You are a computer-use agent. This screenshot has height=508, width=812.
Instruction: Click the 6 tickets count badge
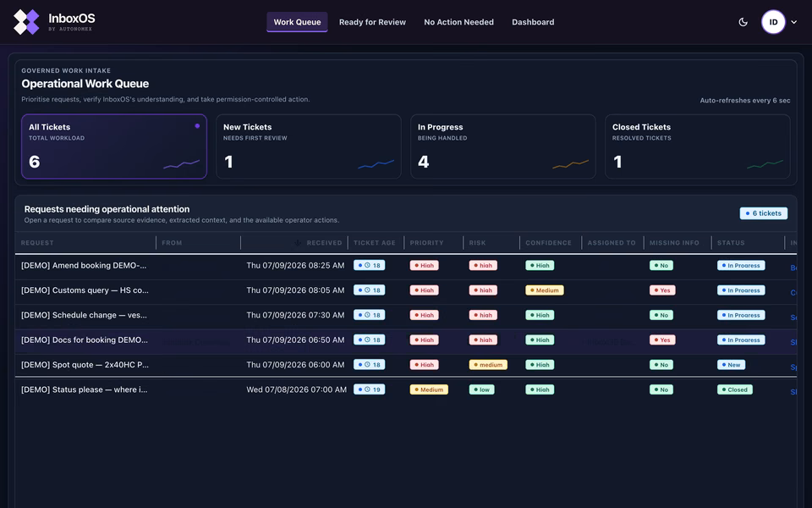[x=764, y=213]
